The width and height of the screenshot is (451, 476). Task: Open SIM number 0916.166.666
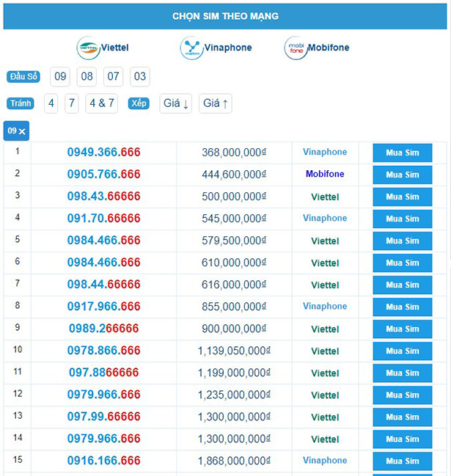104,461
